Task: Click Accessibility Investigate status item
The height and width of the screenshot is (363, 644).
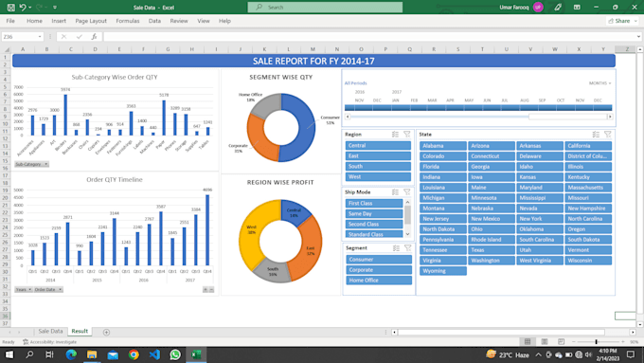Action: 49,341
